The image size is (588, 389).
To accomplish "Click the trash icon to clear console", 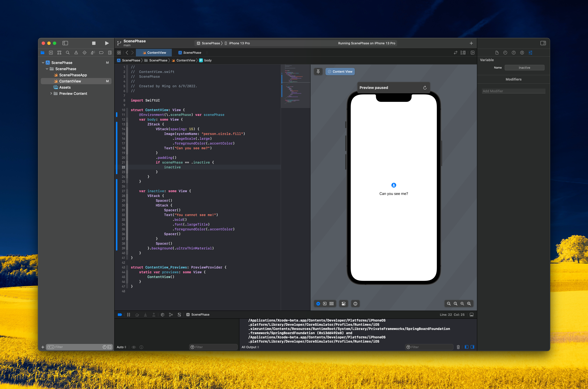I will click(x=458, y=347).
